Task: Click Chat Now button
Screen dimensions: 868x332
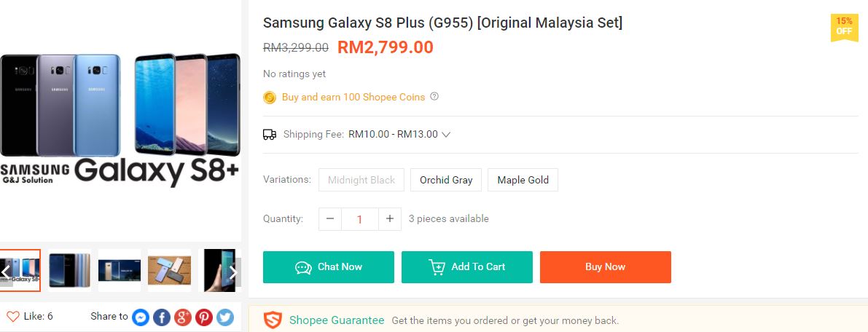Action: pyautogui.click(x=329, y=267)
